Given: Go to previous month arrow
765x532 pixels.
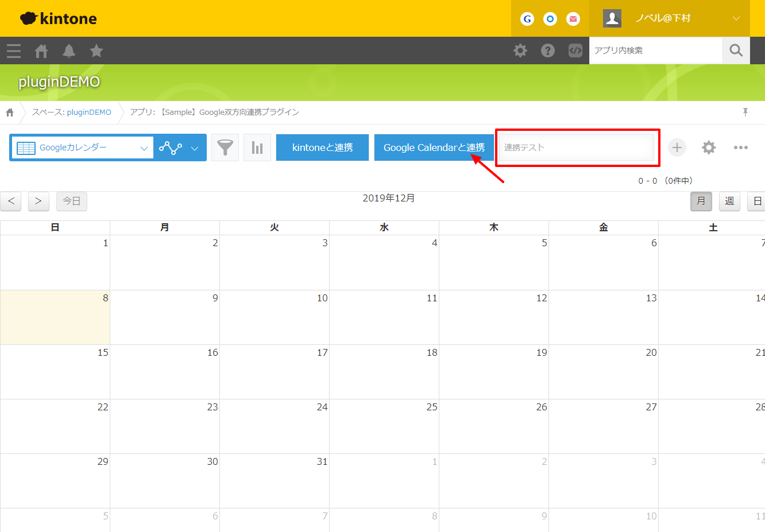Looking at the screenshot, I should point(11,201).
